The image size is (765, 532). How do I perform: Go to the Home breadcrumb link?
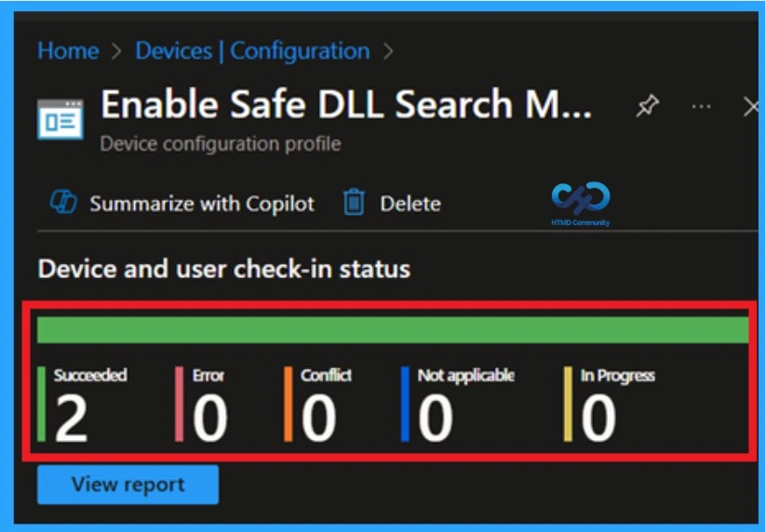click(x=68, y=51)
